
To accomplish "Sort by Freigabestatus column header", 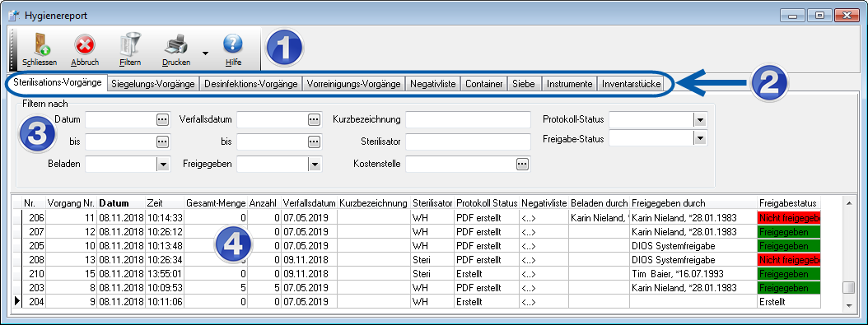I will 789,203.
